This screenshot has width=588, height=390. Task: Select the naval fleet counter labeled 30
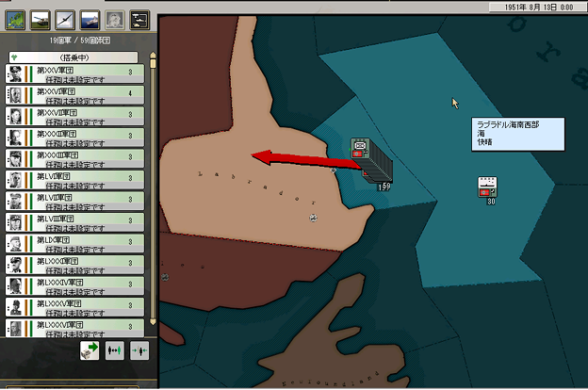(487, 189)
